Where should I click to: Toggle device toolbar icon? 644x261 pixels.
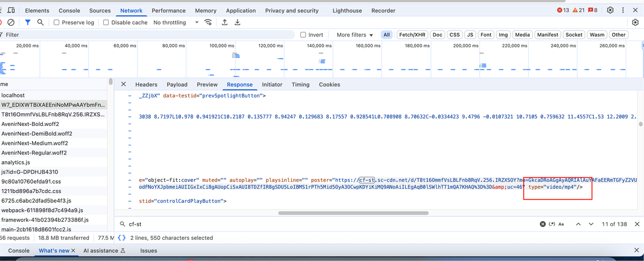(x=11, y=10)
